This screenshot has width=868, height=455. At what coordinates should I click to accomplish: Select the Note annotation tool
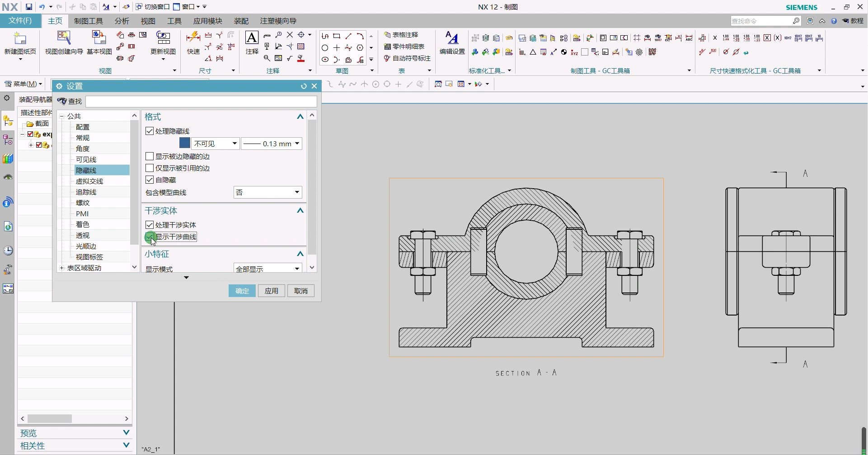[x=252, y=38]
